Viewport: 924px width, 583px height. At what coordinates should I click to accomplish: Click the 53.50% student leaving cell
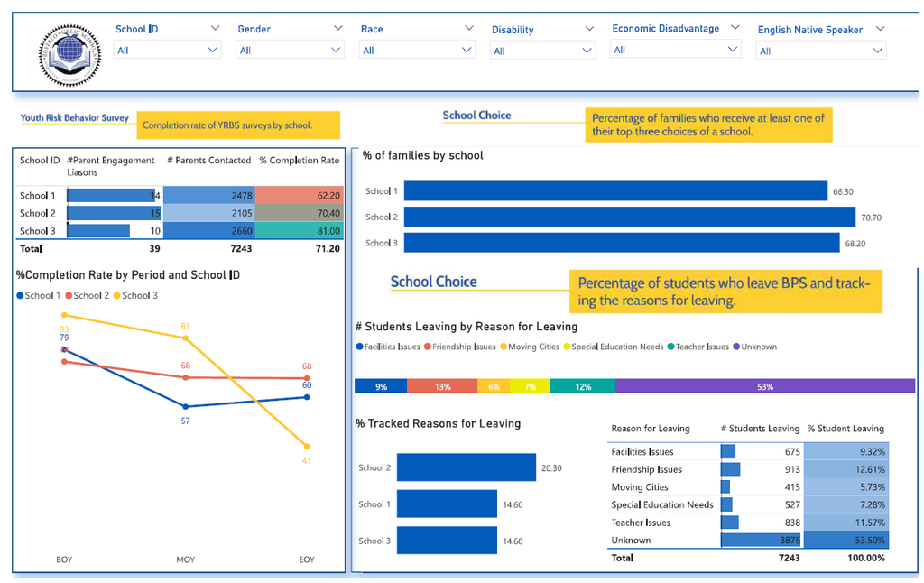846,540
